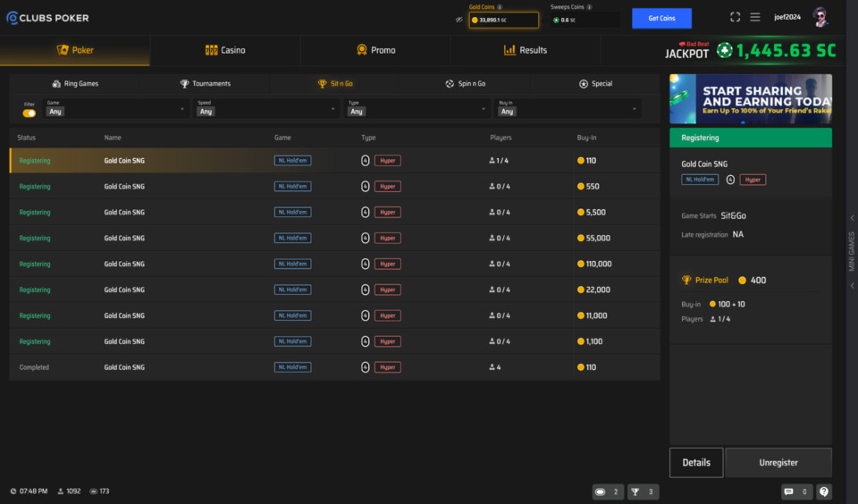Open the Game filter dropdown
Screen dimensions: 858x504
(x=116, y=109)
